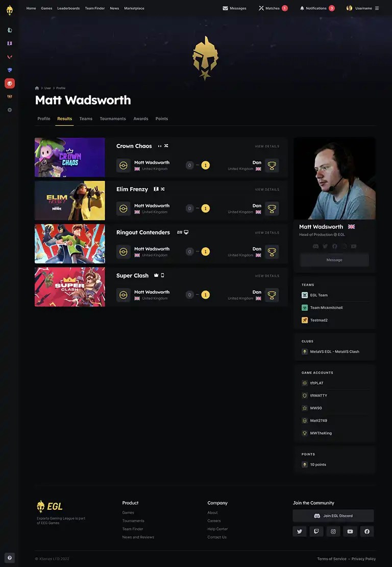392x567 pixels.
Task: Select the red highlighted game icon in sidebar
Action: coord(10,84)
